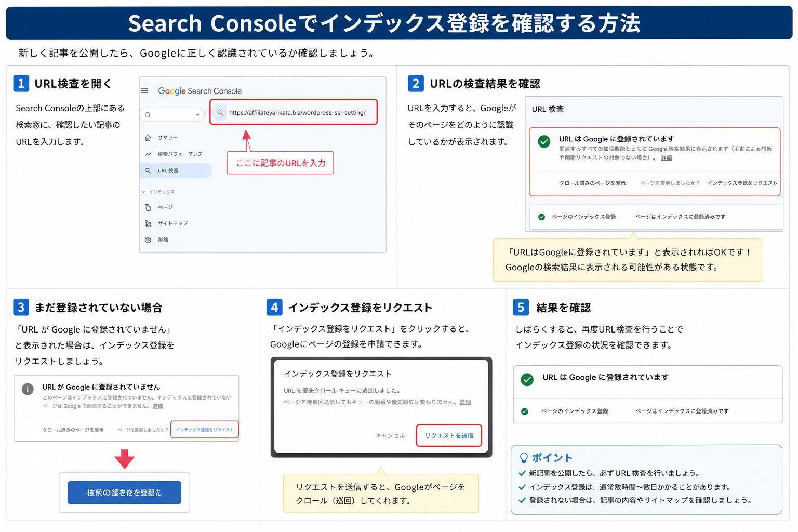Open the サマリー sidebar item
798x532 pixels.
point(168,138)
